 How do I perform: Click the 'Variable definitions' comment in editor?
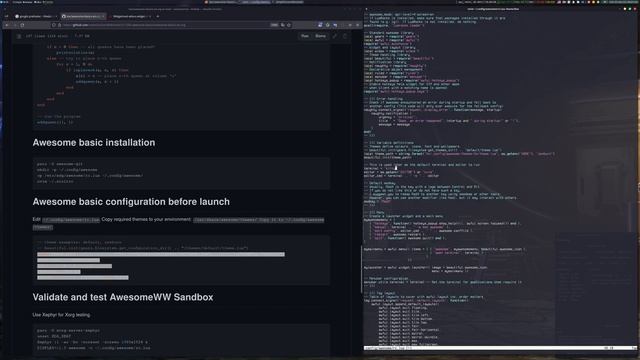click(x=389, y=143)
